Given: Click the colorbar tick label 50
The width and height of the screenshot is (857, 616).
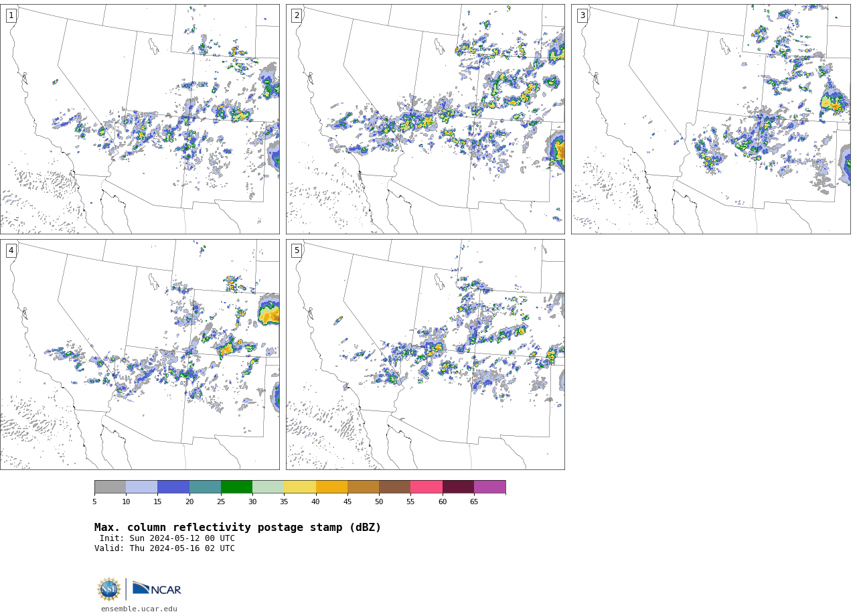Looking at the screenshot, I should (x=379, y=502).
